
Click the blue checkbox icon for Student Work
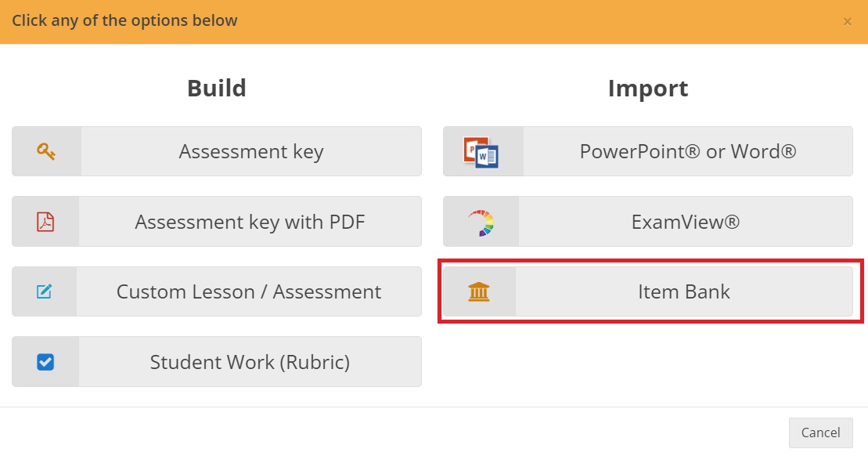coord(45,361)
